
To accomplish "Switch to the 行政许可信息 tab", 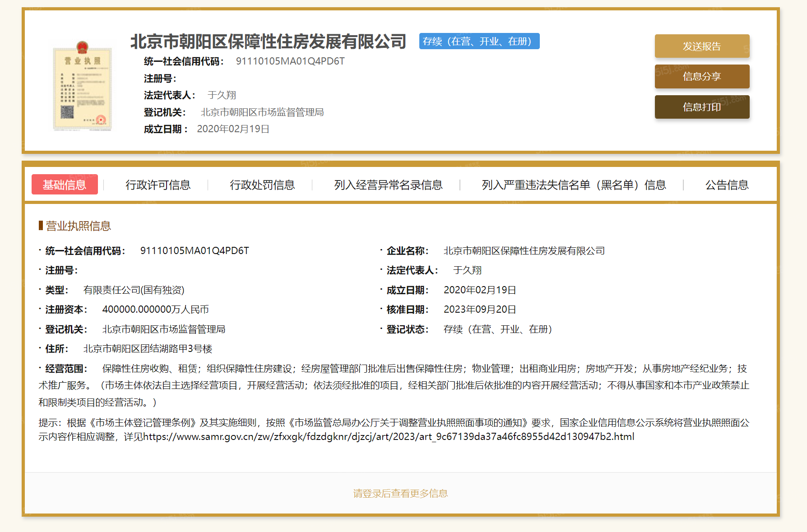I will point(158,185).
